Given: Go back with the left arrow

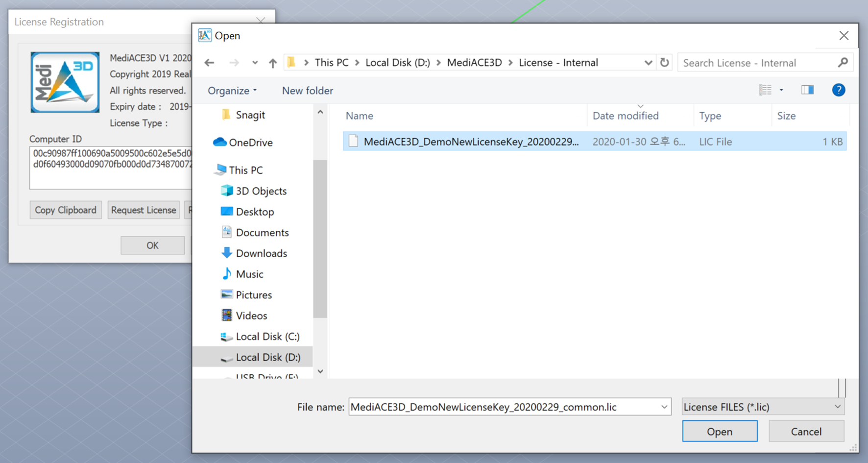Looking at the screenshot, I should click(210, 63).
